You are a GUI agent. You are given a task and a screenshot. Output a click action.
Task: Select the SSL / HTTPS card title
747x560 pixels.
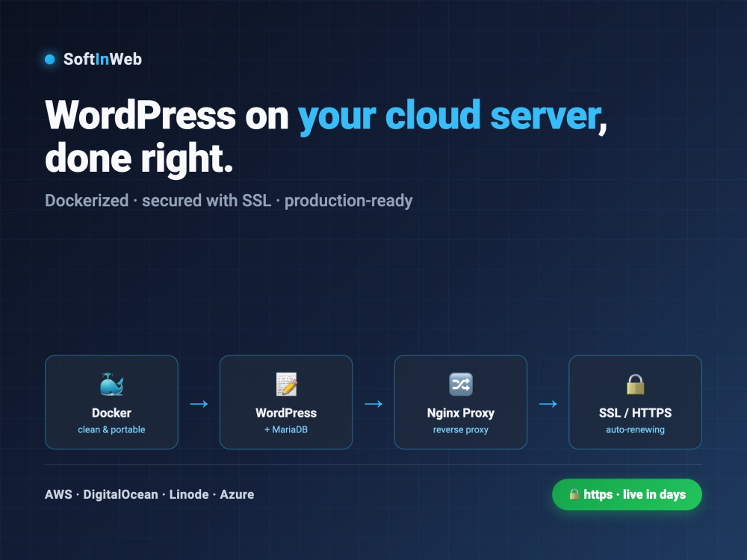tap(635, 413)
